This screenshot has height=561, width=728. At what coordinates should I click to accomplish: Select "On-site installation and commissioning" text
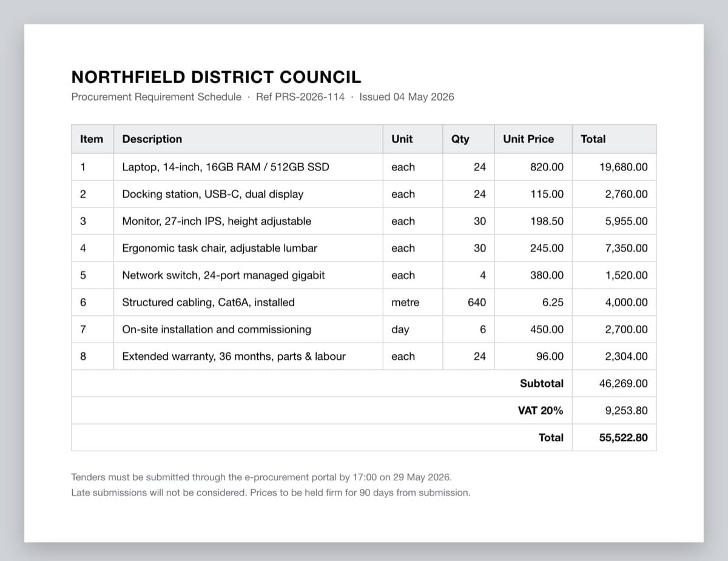pyautogui.click(x=217, y=329)
